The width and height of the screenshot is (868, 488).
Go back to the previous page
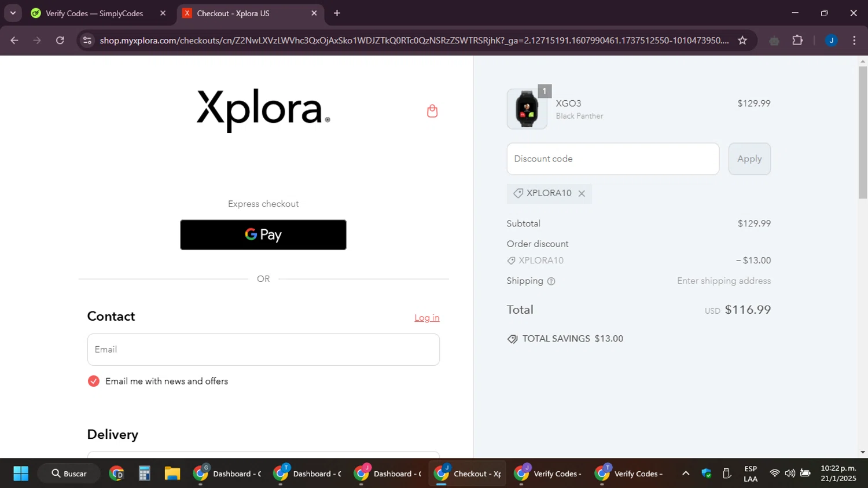pyautogui.click(x=14, y=41)
